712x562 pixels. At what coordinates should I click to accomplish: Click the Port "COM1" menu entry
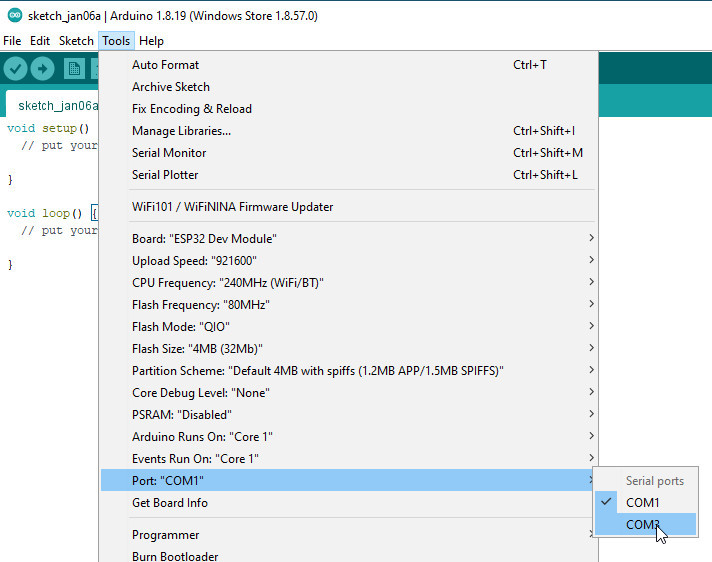point(348,480)
